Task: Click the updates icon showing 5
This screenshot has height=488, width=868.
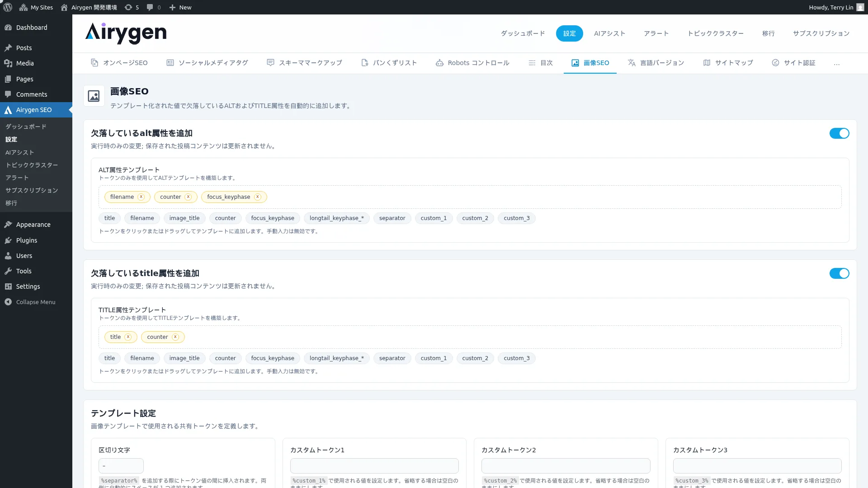Action: tap(132, 7)
